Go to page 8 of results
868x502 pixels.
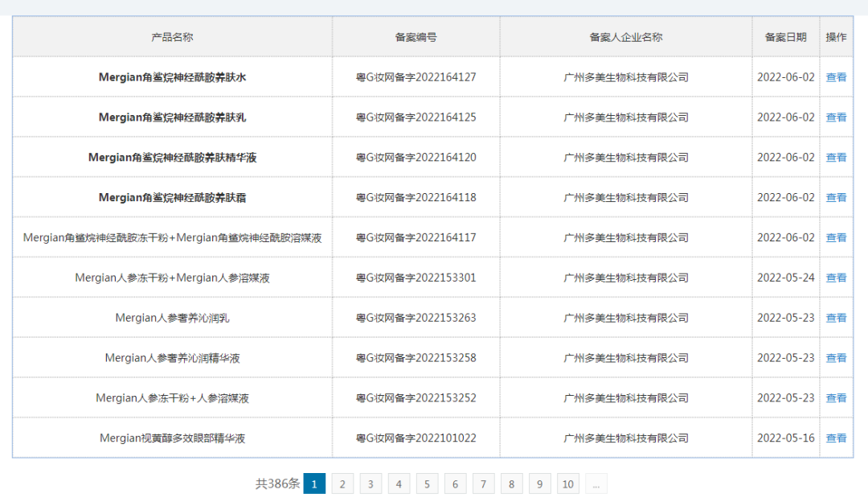(512, 483)
